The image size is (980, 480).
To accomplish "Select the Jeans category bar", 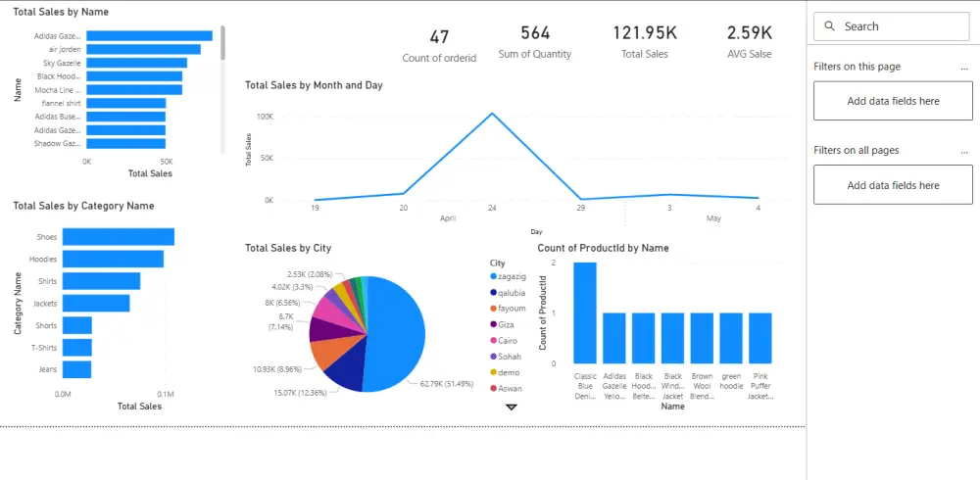I will click(x=76, y=369).
